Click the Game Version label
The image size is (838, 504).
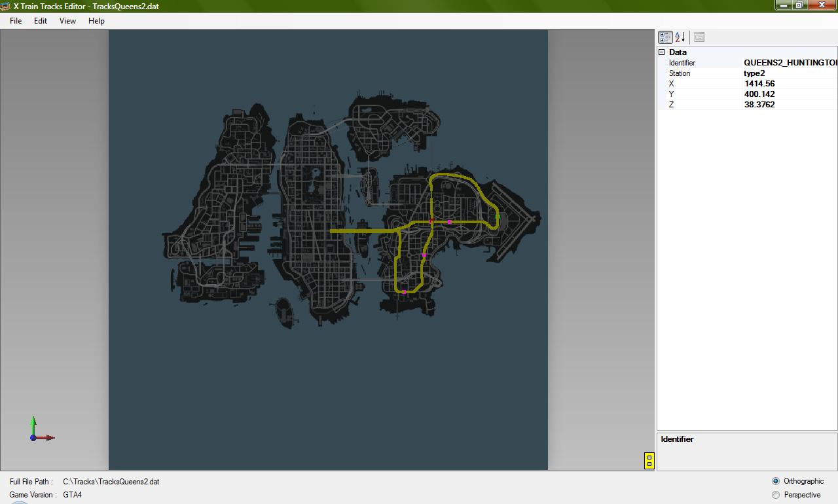coord(33,495)
